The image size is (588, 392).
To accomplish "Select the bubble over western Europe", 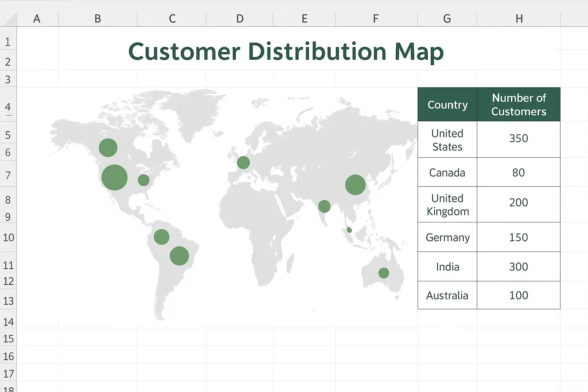I will [243, 163].
